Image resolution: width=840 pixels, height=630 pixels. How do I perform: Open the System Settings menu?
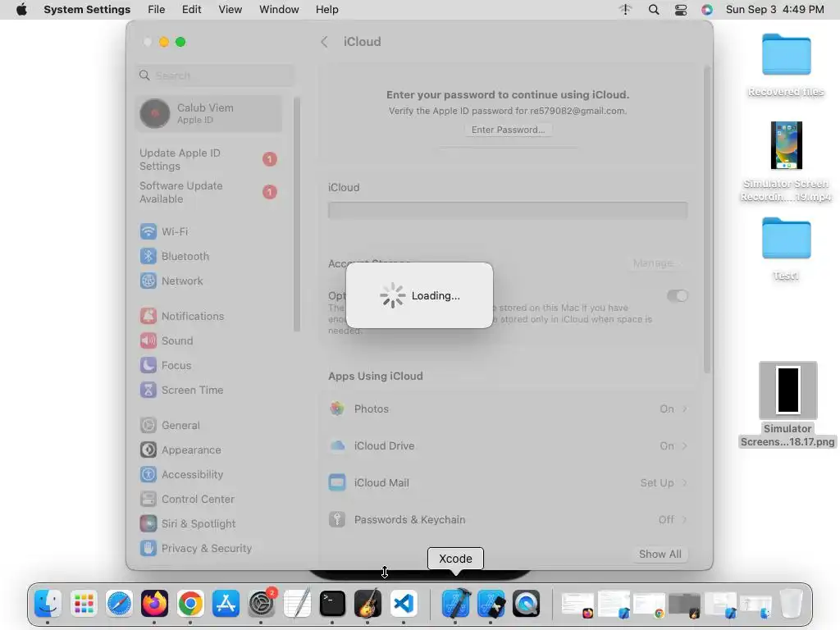click(87, 10)
